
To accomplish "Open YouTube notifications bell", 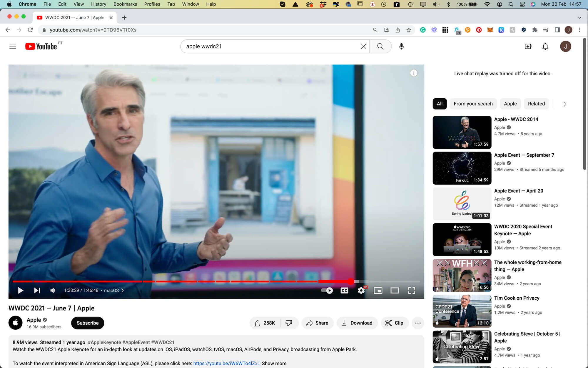I will click(x=545, y=46).
